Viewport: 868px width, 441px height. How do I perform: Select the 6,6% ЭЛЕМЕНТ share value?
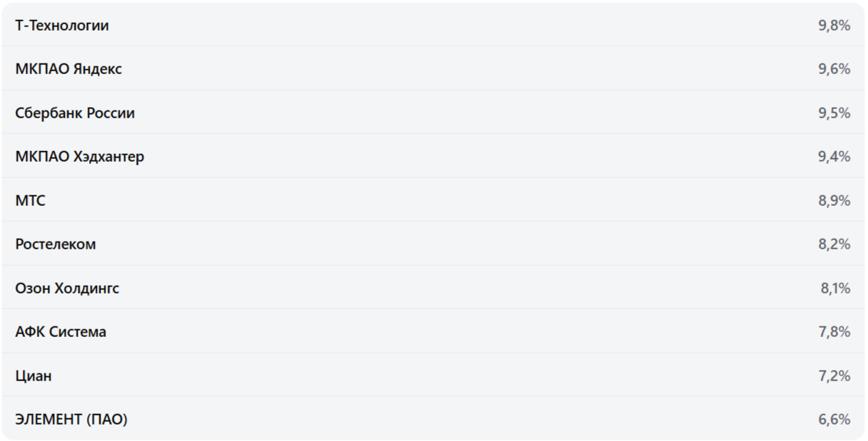tap(834, 420)
